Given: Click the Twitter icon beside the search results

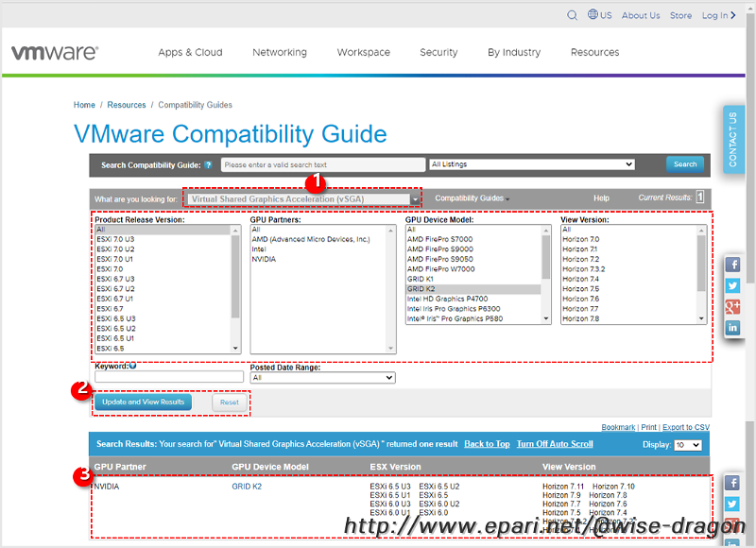Looking at the screenshot, I should click(732, 505).
